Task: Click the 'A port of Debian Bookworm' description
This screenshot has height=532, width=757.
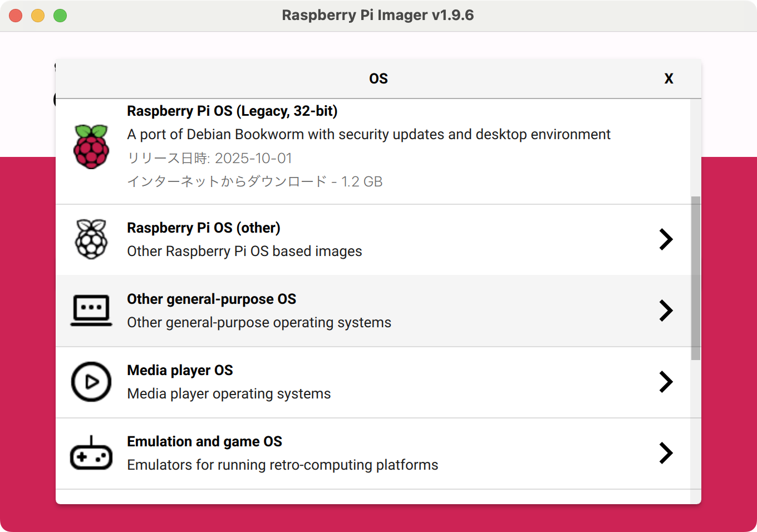Action: point(368,135)
